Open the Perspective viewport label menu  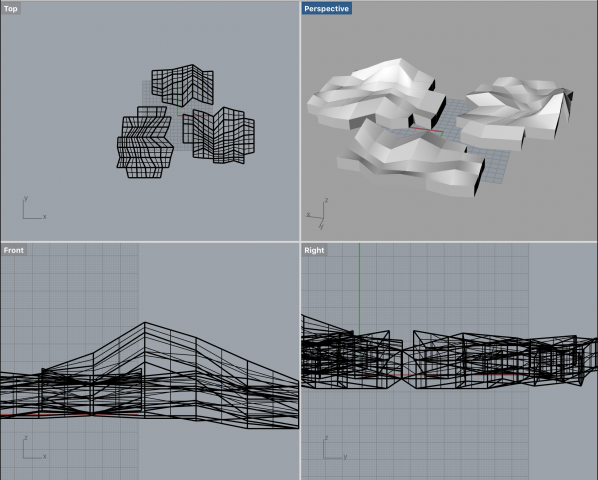pyautogui.click(x=326, y=8)
